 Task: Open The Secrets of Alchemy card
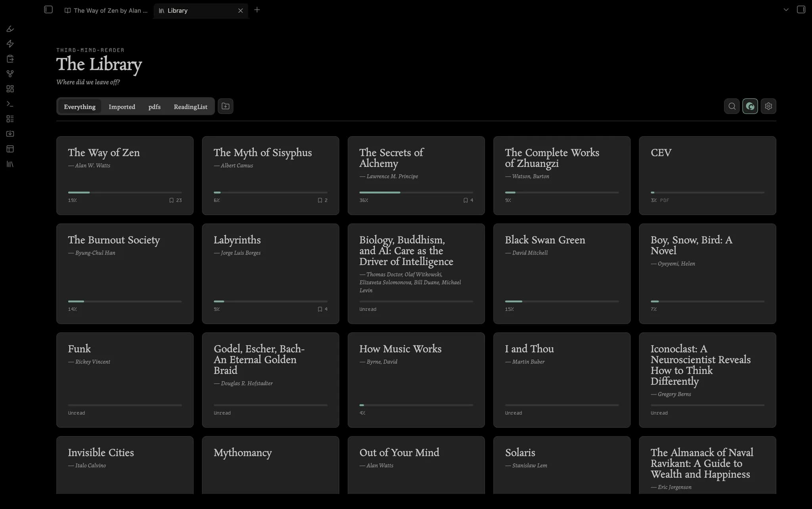[416, 175]
